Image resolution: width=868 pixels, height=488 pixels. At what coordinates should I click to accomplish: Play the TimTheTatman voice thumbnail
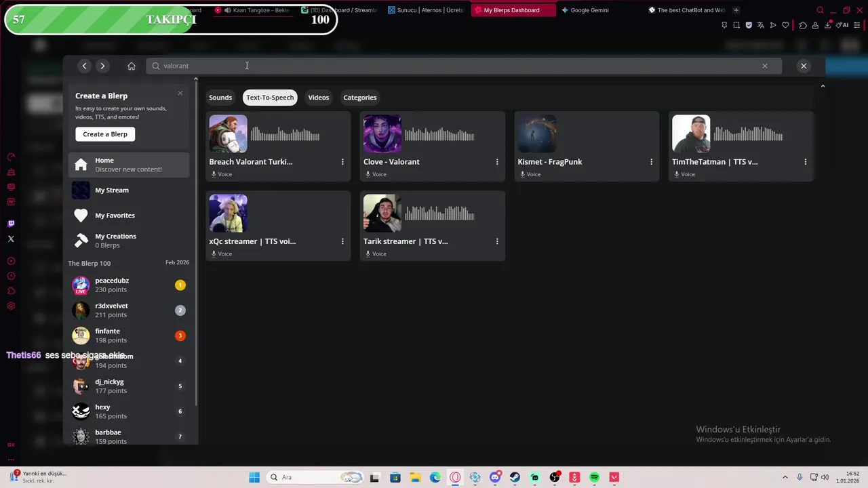[x=691, y=134]
